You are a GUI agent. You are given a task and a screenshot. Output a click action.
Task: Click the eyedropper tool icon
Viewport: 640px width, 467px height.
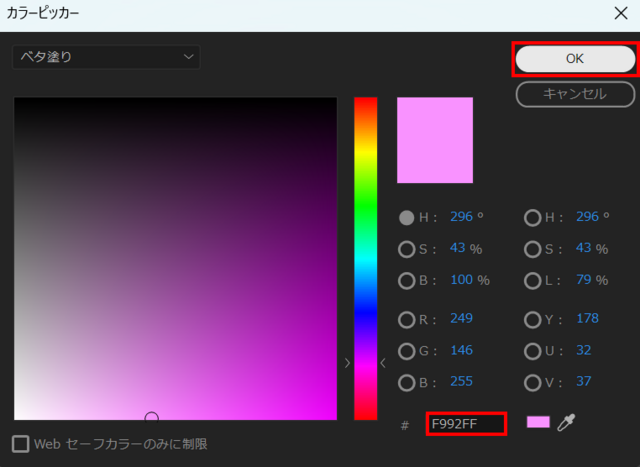coord(566,423)
